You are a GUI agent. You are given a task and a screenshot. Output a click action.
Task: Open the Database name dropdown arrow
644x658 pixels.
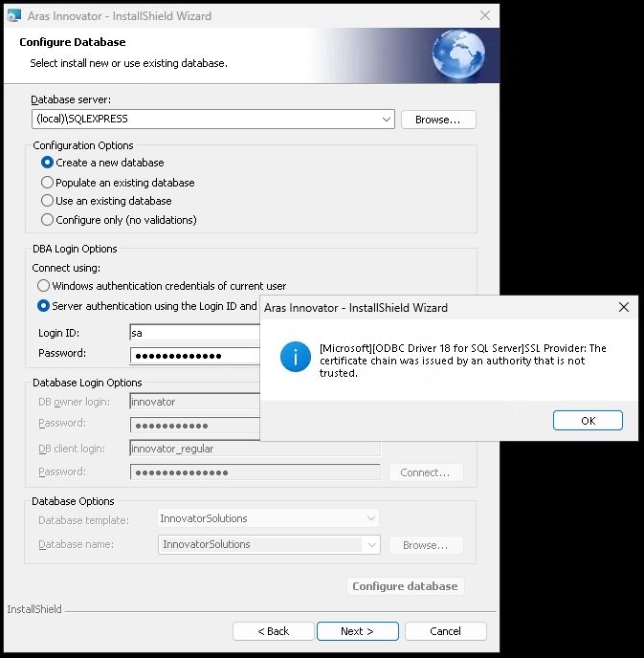[372, 545]
